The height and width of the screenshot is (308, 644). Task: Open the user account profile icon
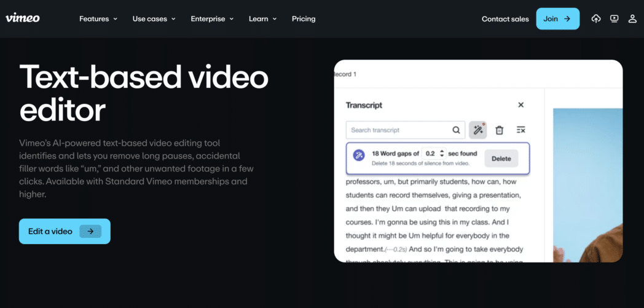632,18
